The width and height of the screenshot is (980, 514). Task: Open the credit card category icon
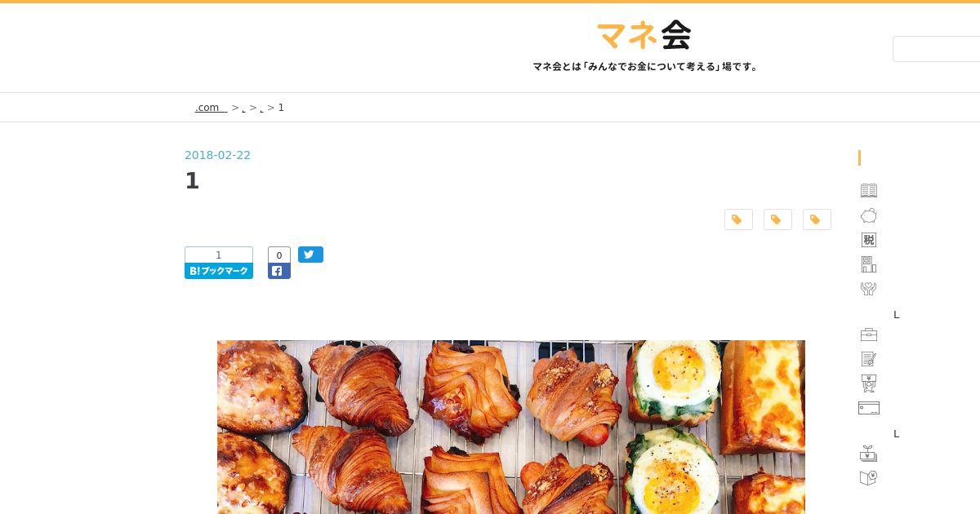pos(868,408)
